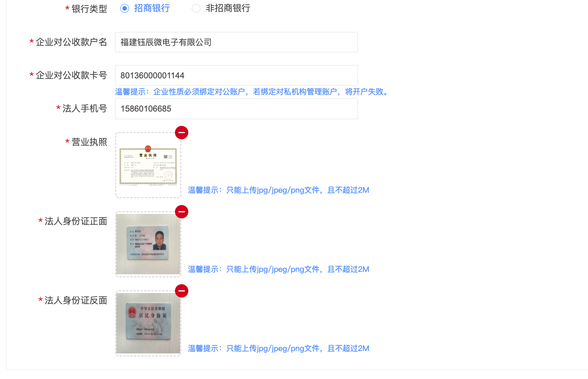The width and height of the screenshot is (588, 379).
Task: View the ID card front photo thumbnail
Action: (x=148, y=244)
